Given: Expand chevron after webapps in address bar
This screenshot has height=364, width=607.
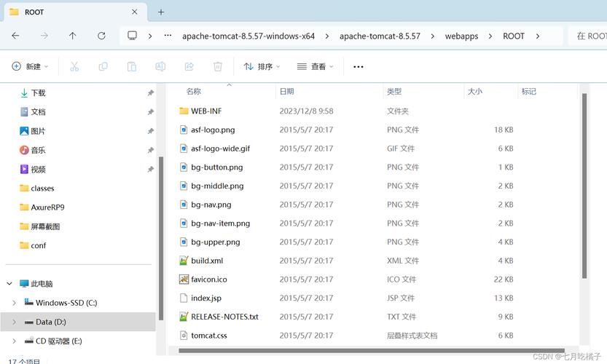Looking at the screenshot, I should coord(490,36).
